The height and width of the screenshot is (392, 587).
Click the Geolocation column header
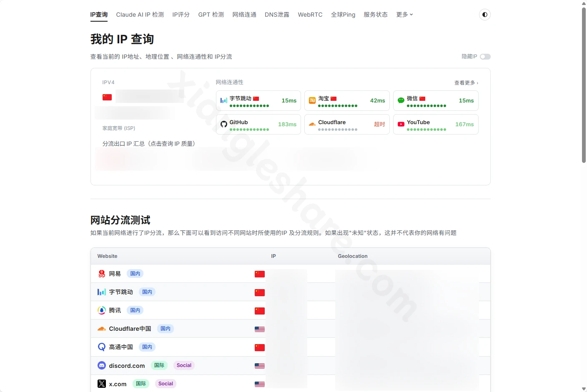[353, 256]
